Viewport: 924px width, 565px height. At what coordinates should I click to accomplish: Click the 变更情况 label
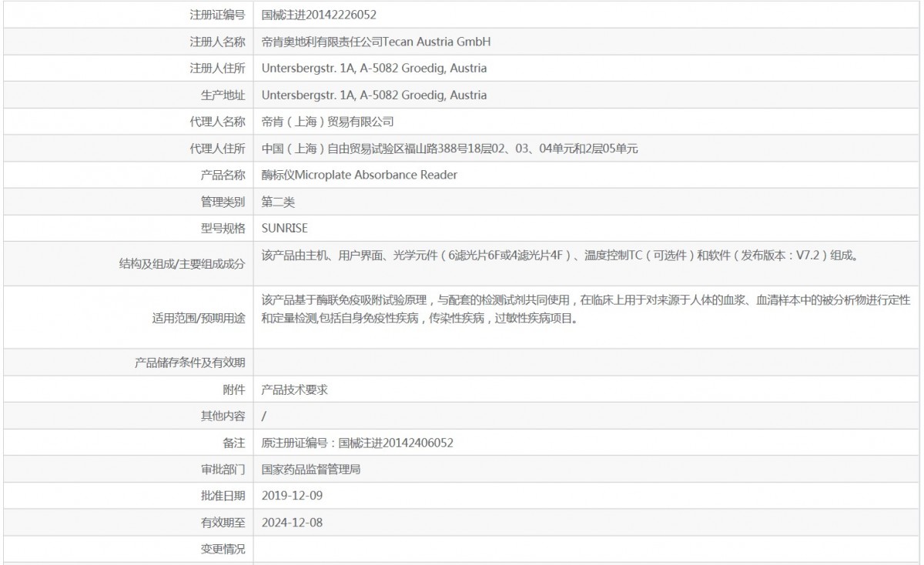223,550
